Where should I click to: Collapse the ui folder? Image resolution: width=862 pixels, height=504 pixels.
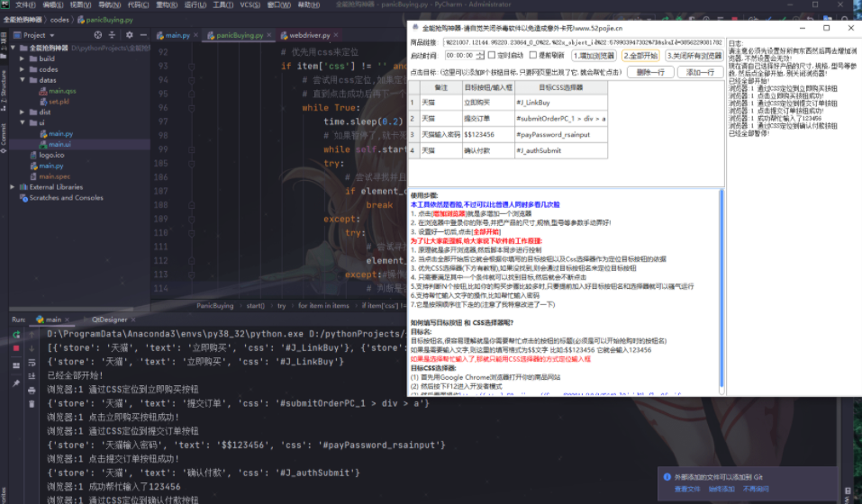click(x=22, y=123)
